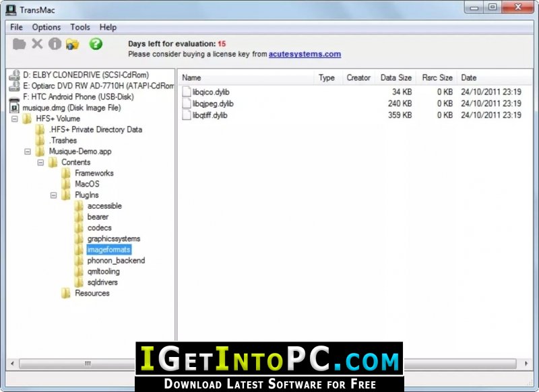The height and width of the screenshot is (392, 539).
Task: Click the PlugIns folder icon
Action: click(66, 195)
